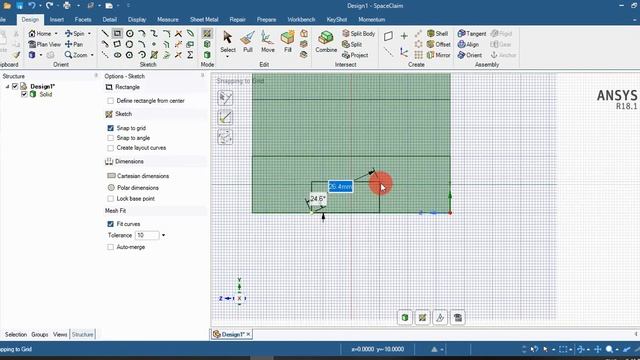Click the Tolerance value field

(147, 235)
